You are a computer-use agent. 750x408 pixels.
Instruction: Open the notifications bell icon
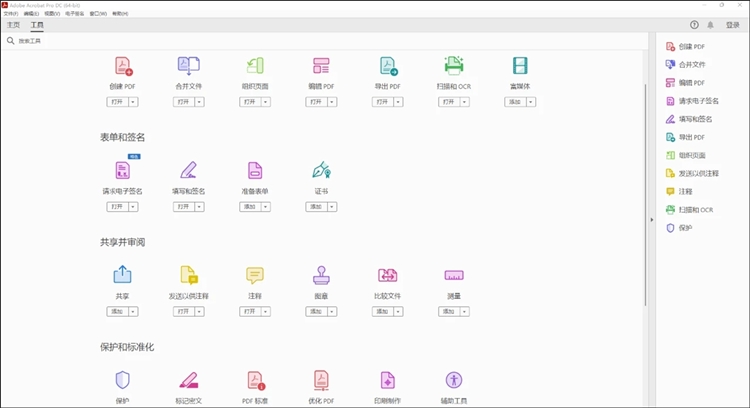pos(710,25)
